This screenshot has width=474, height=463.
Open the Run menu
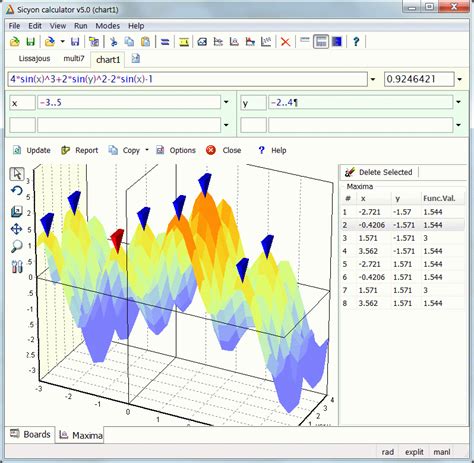pyautogui.click(x=81, y=26)
